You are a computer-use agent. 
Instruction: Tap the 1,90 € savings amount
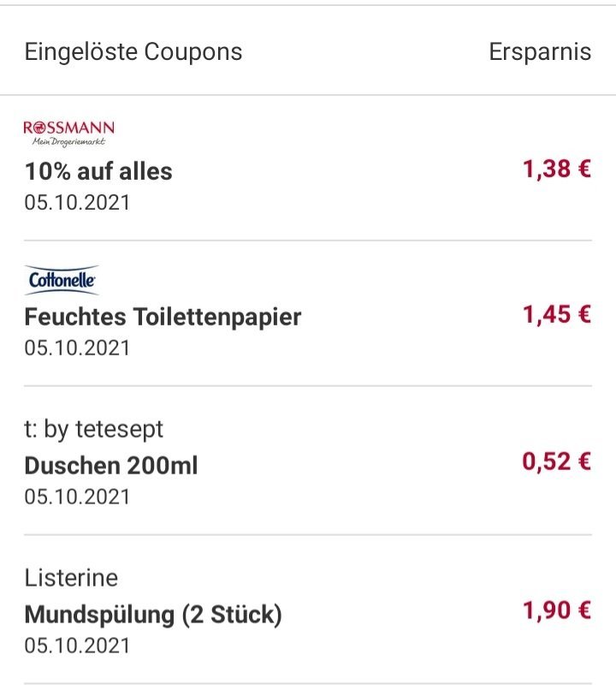(x=557, y=610)
